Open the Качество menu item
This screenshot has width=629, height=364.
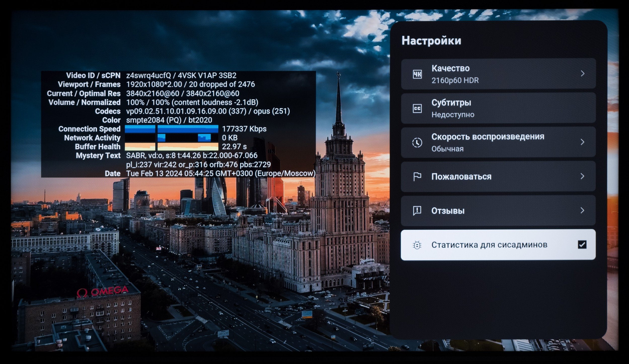coord(498,74)
